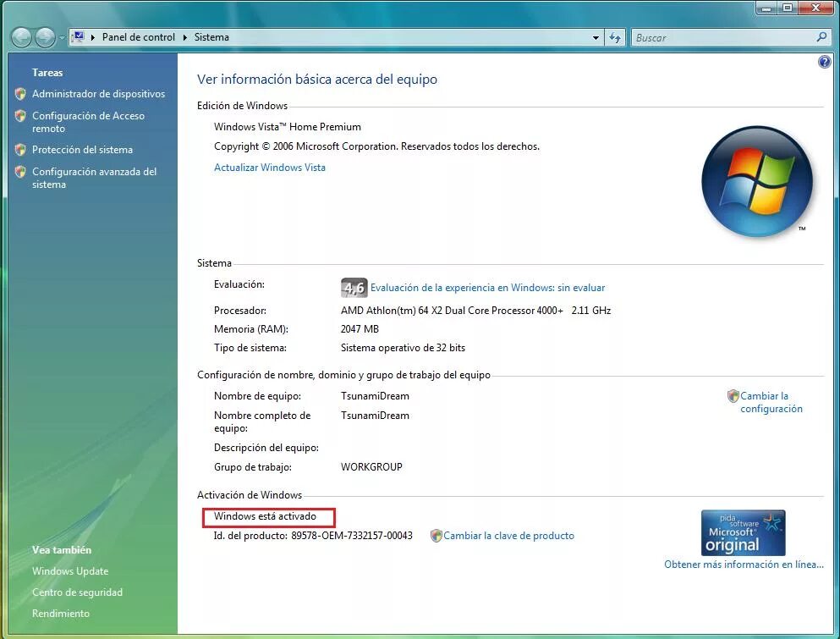The width and height of the screenshot is (840, 639).
Task: Click shield icon beside Cambiar la configuración
Action: point(733,396)
